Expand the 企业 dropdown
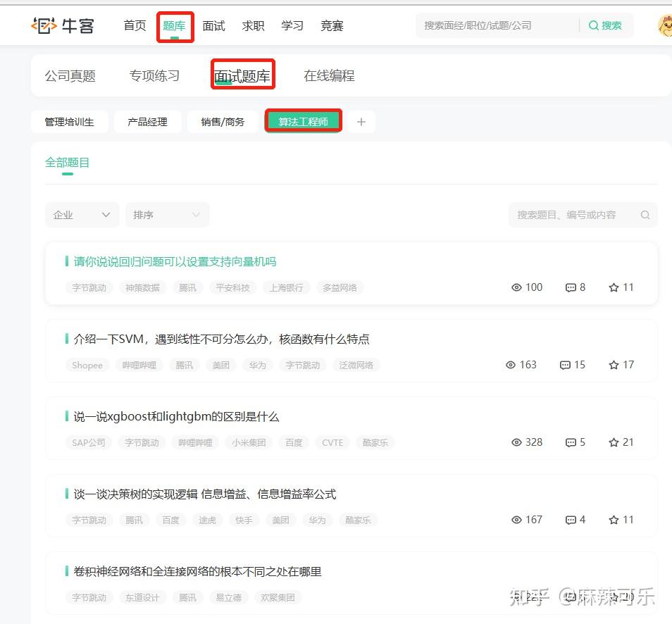 tap(82, 215)
